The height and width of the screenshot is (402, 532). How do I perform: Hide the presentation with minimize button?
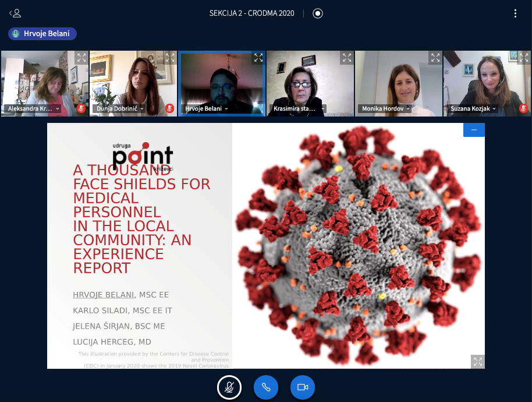pos(474,130)
